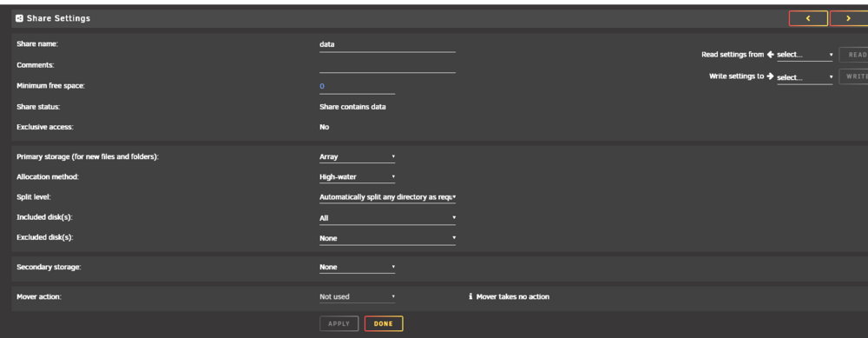Image resolution: width=868 pixels, height=338 pixels.
Task: Click the Read button
Action: pyautogui.click(x=853, y=55)
